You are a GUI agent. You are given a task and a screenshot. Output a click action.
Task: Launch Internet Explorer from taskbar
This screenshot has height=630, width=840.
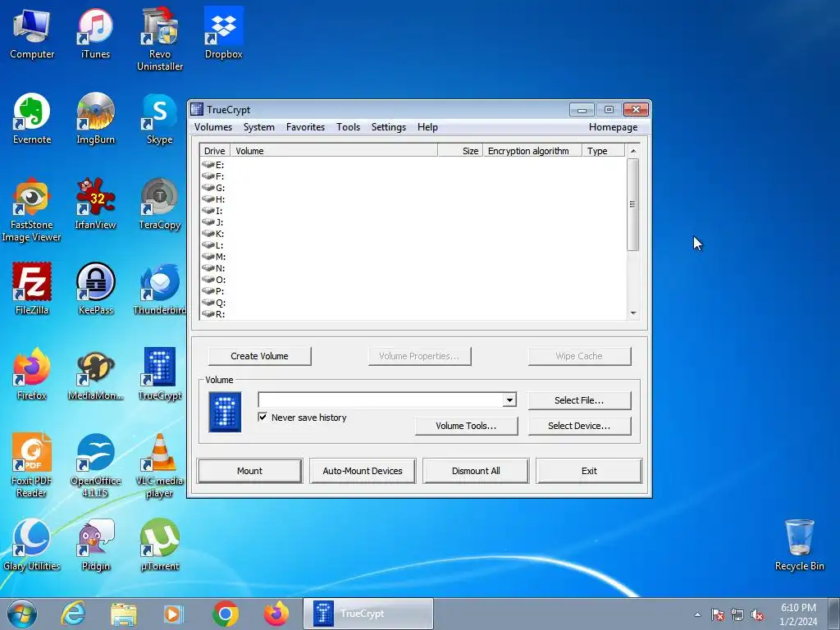click(x=73, y=614)
